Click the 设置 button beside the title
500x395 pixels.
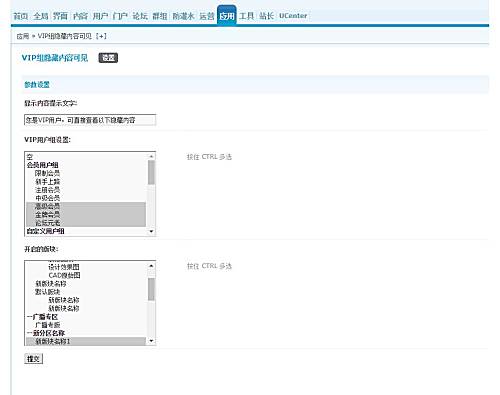pos(108,58)
